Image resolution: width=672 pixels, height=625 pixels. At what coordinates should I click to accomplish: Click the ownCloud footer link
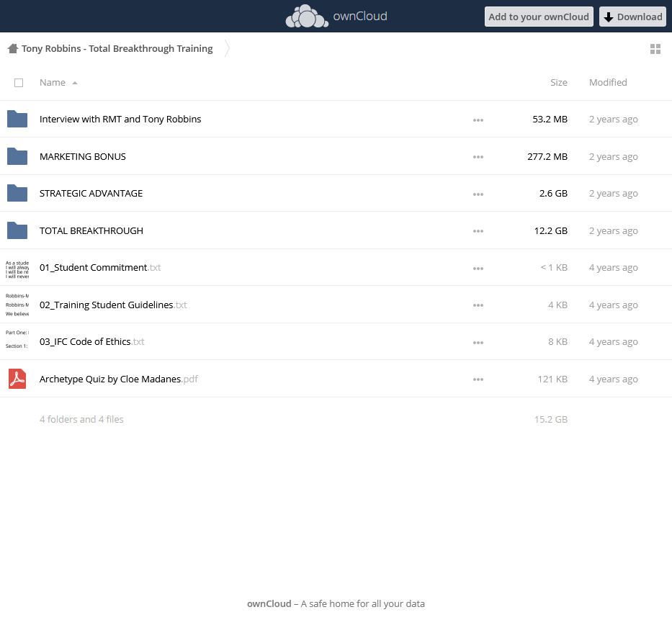[269, 603]
